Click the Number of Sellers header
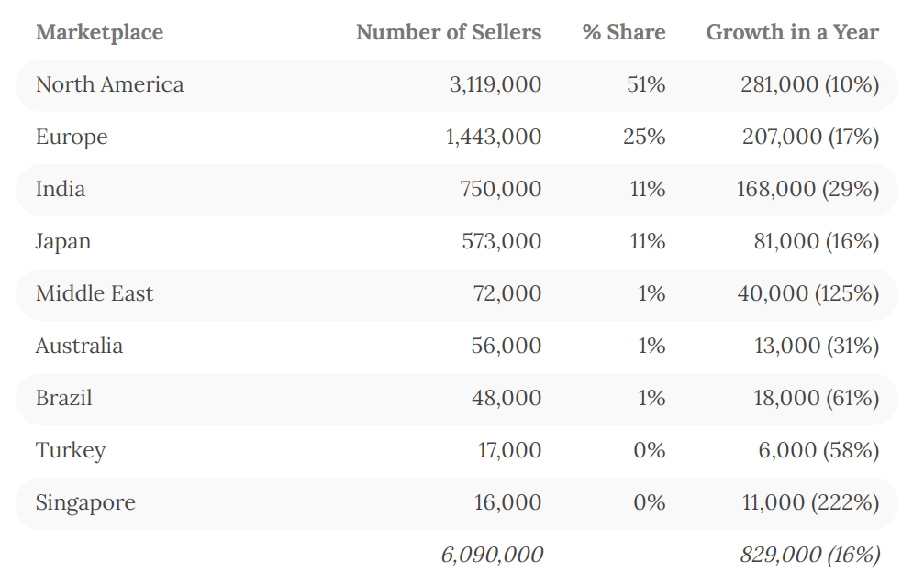Image resolution: width=924 pixels, height=584 pixels. [449, 32]
